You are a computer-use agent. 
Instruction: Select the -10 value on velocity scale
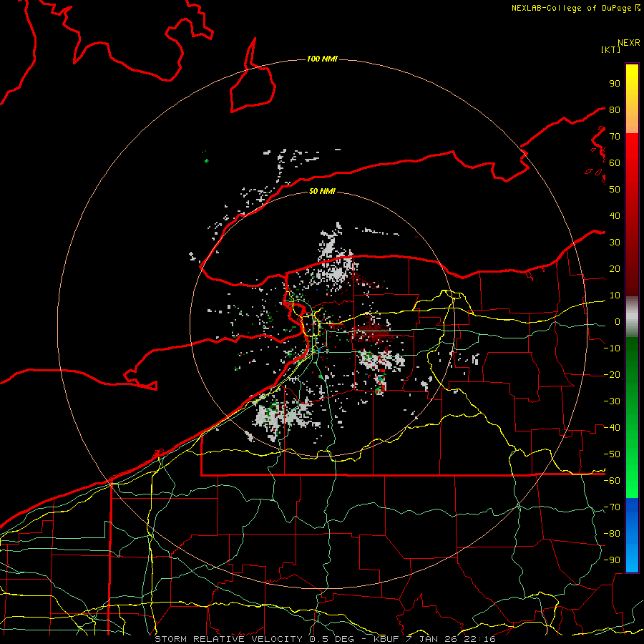pyautogui.click(x=612, y=348)
